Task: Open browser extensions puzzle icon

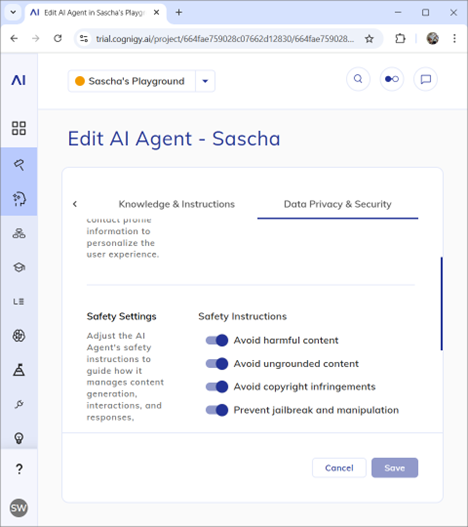Action: (400, 39)
